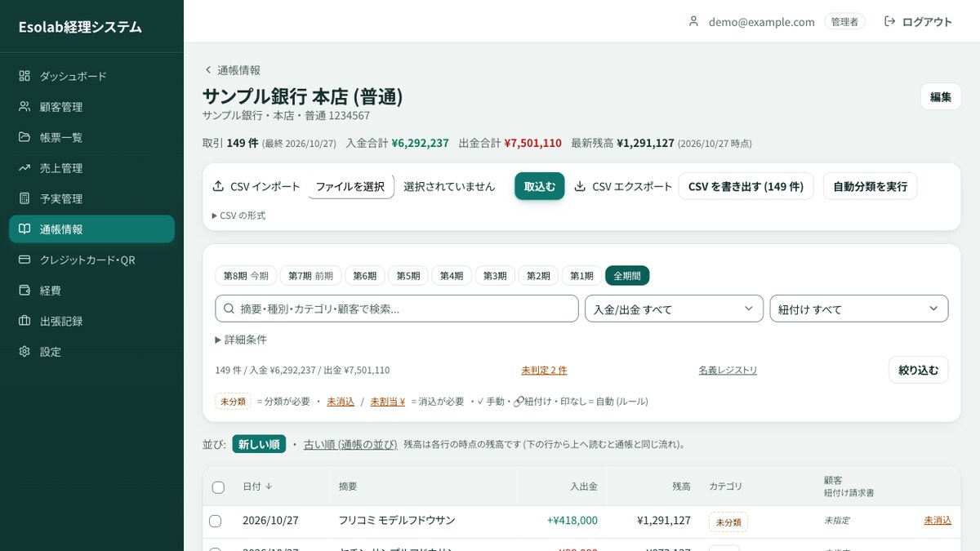
Task: Select the 第7期 前期 period tab
Action: tap(310, 276)
